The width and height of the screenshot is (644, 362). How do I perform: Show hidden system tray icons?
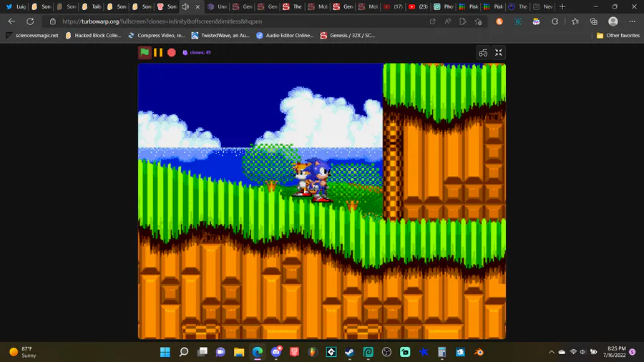click(x=551, y=352)
